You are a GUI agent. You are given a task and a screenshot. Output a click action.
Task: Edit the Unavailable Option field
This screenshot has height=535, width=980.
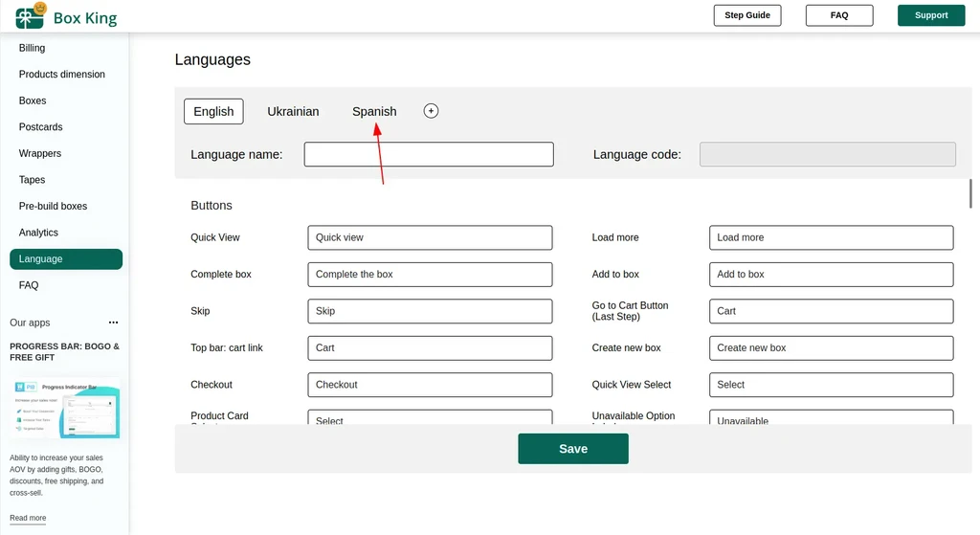pyautogui.click(x=832, y=417)
